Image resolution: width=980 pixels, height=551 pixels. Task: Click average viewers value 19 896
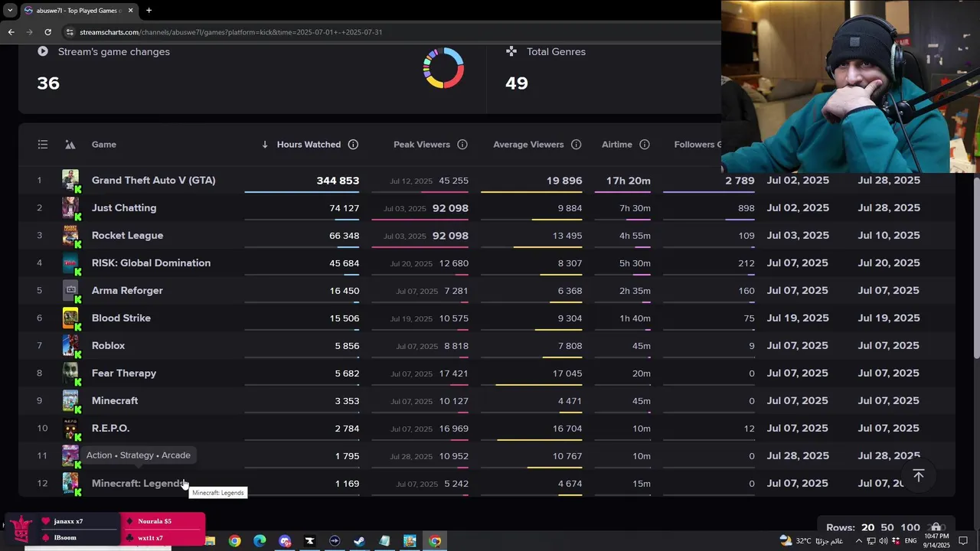[564, 181]
